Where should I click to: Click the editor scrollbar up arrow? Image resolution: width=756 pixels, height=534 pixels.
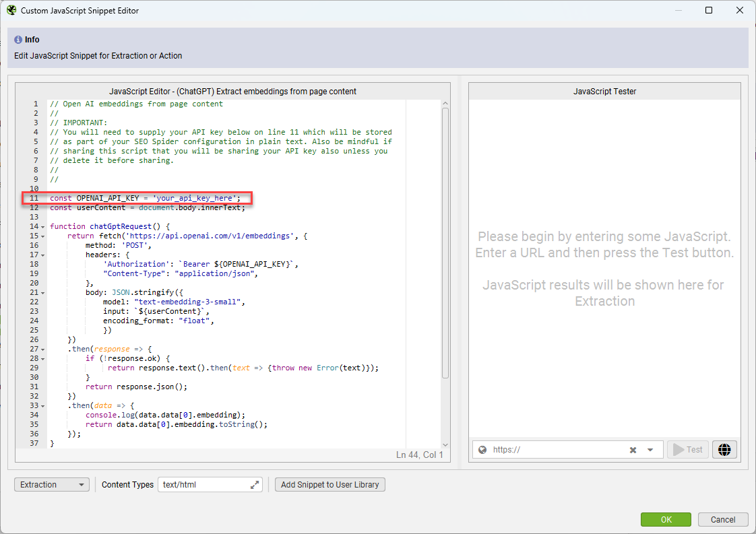445,103
